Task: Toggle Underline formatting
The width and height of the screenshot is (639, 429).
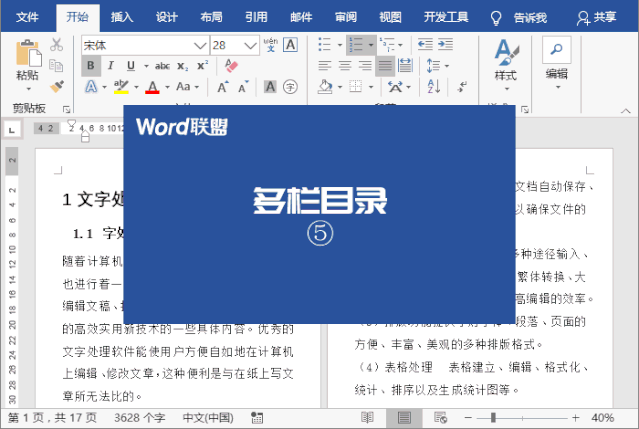Action: click(130, 66)
